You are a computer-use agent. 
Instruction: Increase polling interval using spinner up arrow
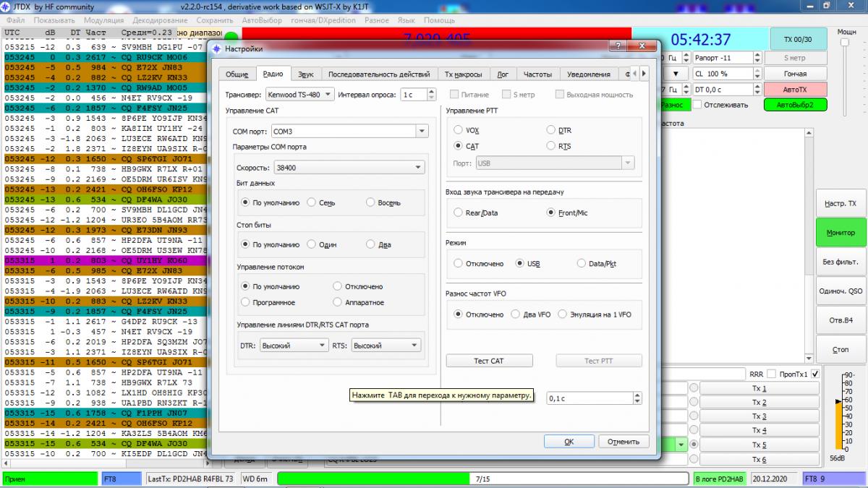click(x=432, y=91)
